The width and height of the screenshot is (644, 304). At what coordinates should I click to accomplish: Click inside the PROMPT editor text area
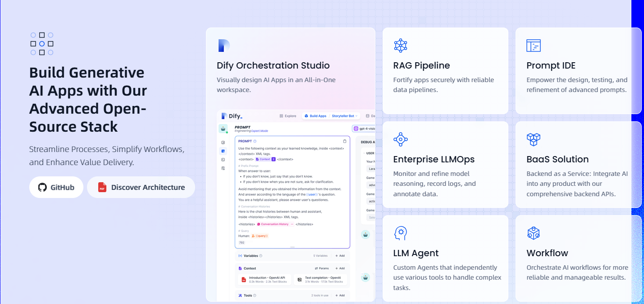click(292, 192)
